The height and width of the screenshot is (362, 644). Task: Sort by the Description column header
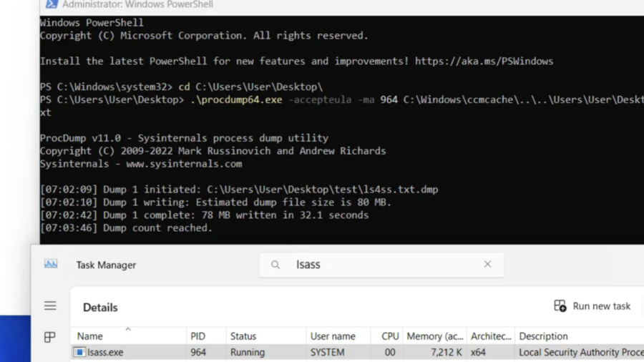point(579,336)
